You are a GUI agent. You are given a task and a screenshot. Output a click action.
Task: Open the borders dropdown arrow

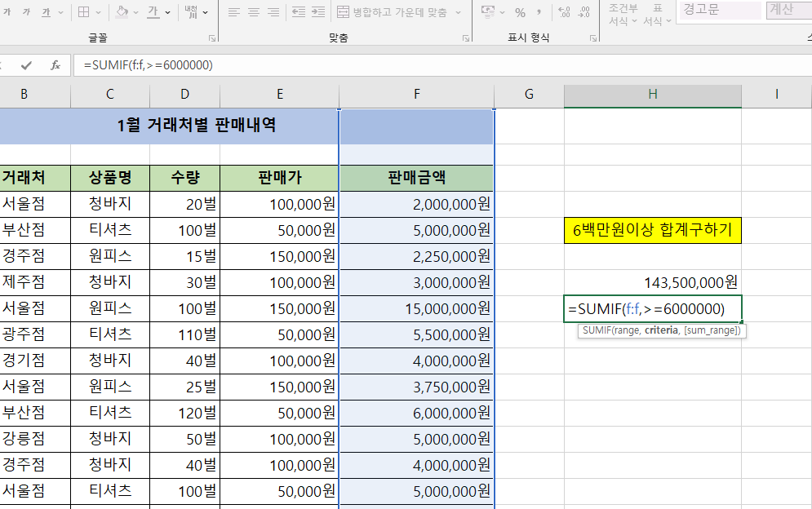click(x=99, y=12)
